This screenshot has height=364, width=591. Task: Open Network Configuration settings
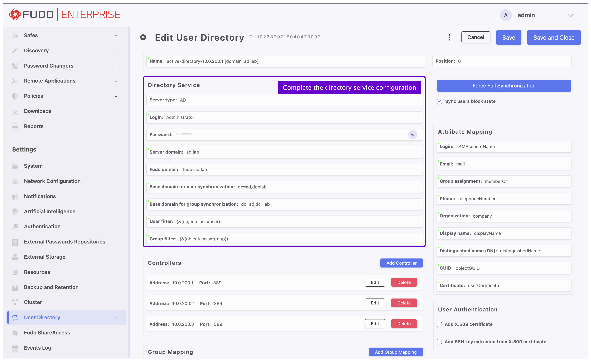[x=52, y=181]
